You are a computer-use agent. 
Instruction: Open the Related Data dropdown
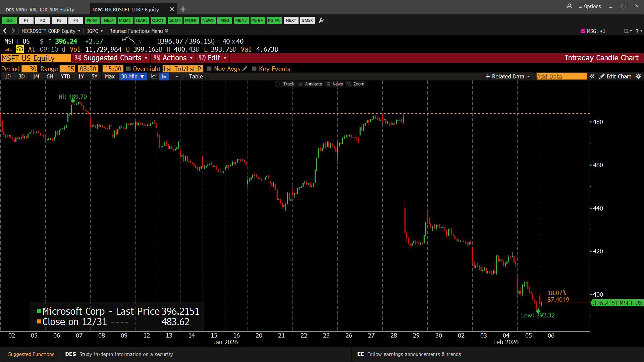pyautogui.click(x=507, y=76)
